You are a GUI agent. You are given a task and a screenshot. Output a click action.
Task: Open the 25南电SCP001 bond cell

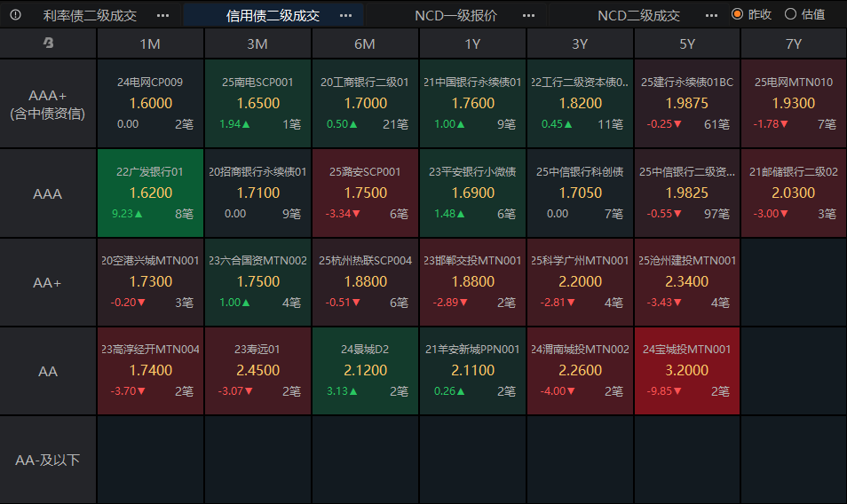257,104
